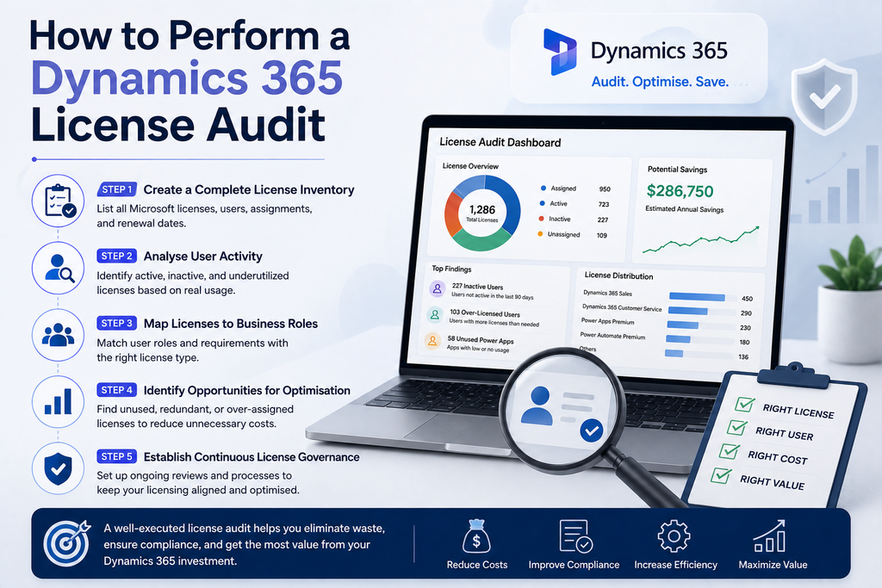Viewport: 882px width, 588px height.
Task: Tick the RIGHT VALUE checkbox on clipboard
Action: (721, 475)
